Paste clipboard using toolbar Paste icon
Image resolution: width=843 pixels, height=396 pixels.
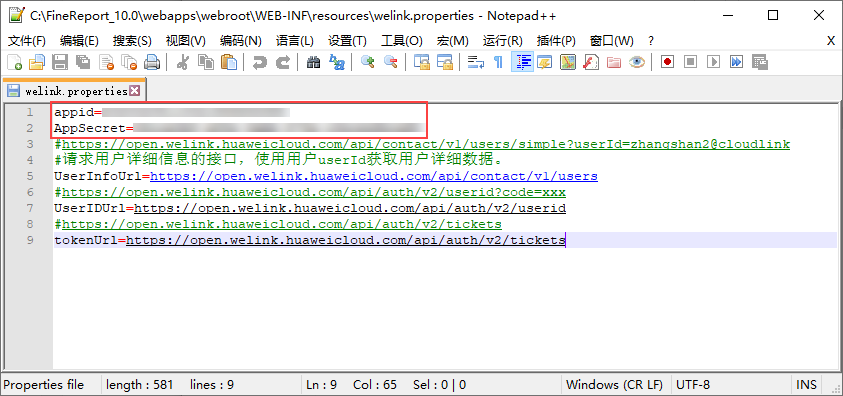point(230,62)
